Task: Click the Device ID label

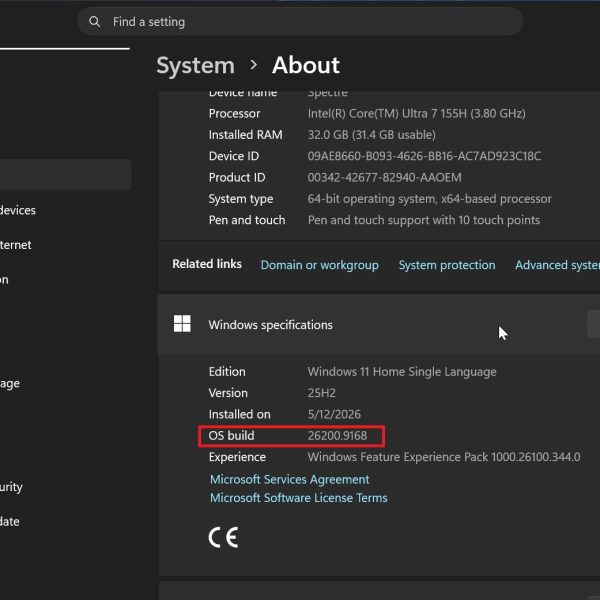Action: (x=234, y=156)
